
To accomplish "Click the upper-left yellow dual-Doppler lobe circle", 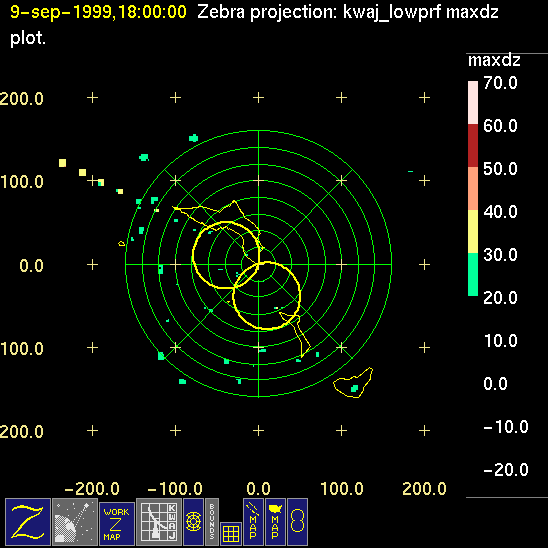I will (x=226, y=255).
